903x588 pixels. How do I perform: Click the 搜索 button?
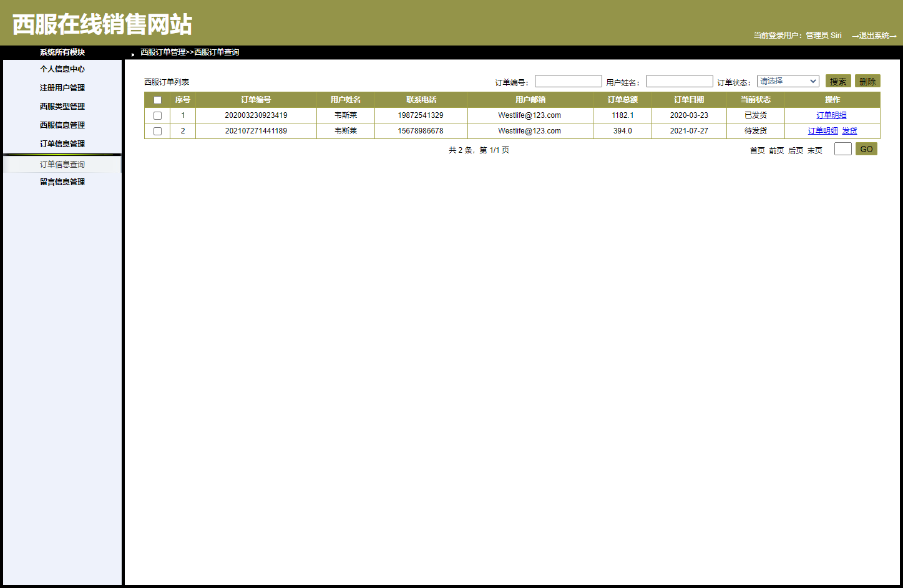[x=838, y=81]
